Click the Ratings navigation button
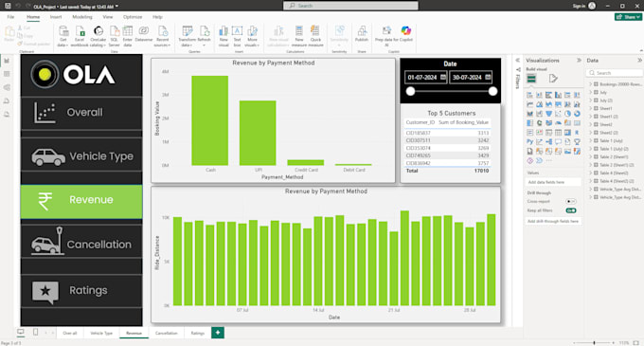Image resolution: width=644 pixels, height=346 pixels. tap(81, 290)
